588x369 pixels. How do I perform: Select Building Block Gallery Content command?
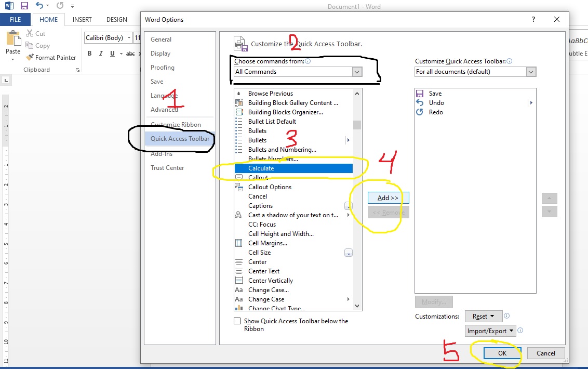click(293, 103)
